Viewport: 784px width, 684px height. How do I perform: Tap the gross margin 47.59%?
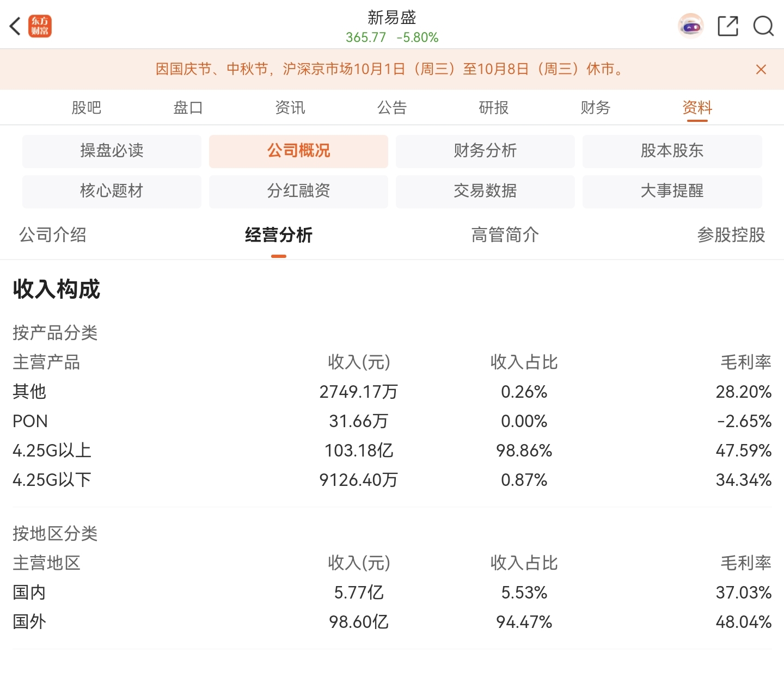(744, 451)
